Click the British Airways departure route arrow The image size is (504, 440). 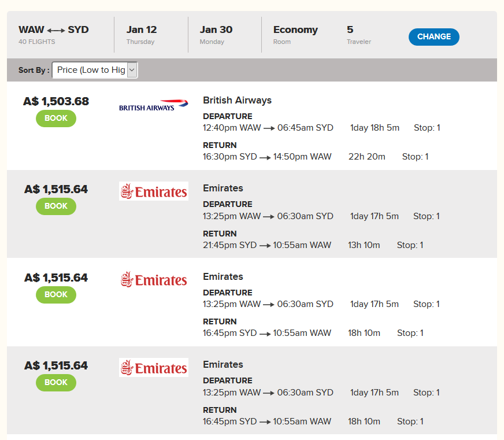coord(269,128)
